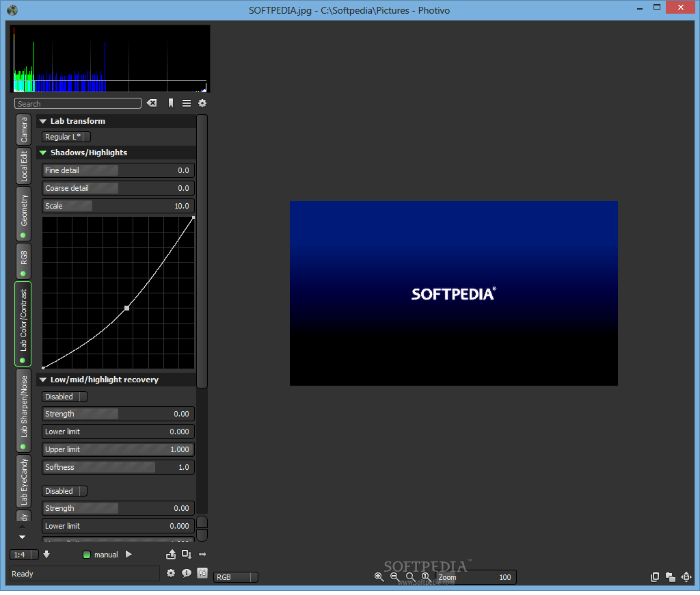This screenshot has height=595, width=700.
Task: Collapse the Low/mid/highlight recovery section
Action: (43, 380)
